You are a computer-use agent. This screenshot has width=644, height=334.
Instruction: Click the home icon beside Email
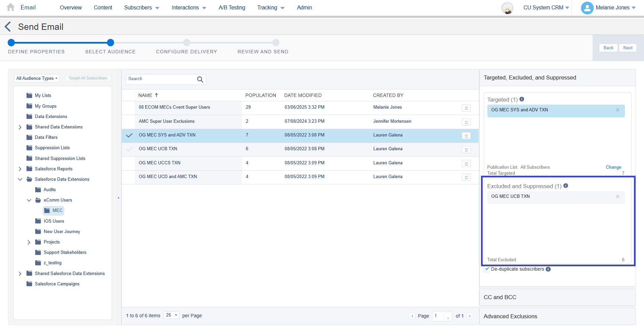pos(11,7)
